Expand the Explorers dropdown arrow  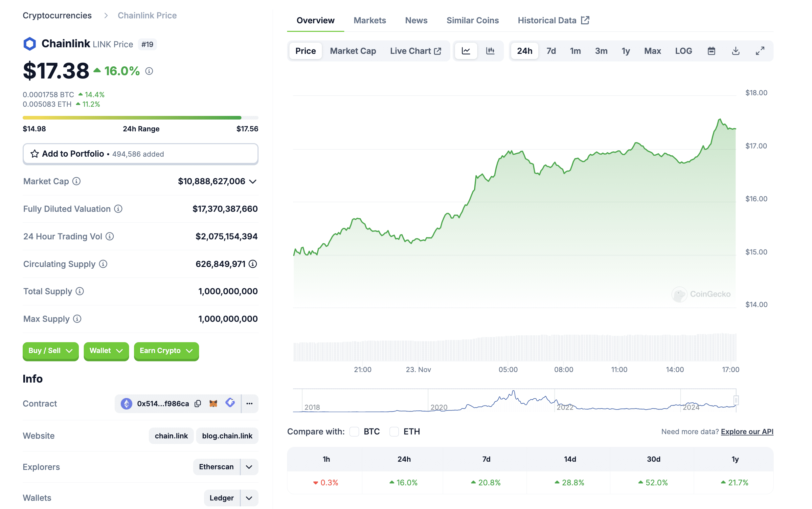[249, 467]
